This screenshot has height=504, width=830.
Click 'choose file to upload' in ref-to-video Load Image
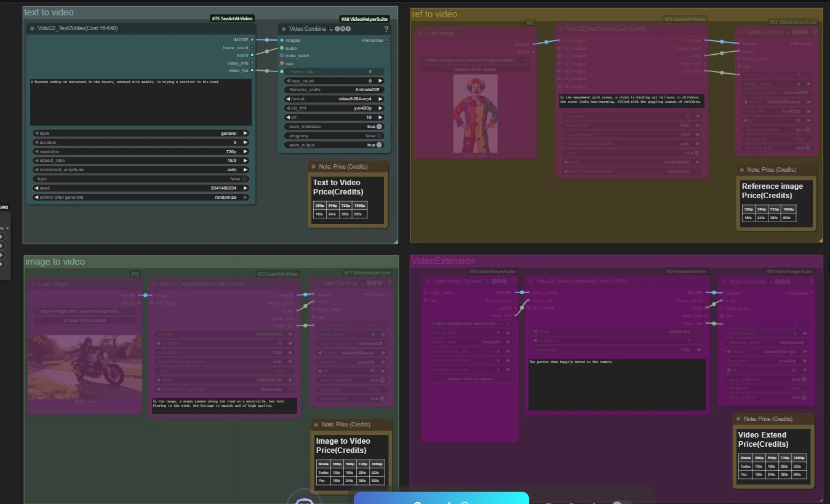pyautogui.click(x=474, y=70)
